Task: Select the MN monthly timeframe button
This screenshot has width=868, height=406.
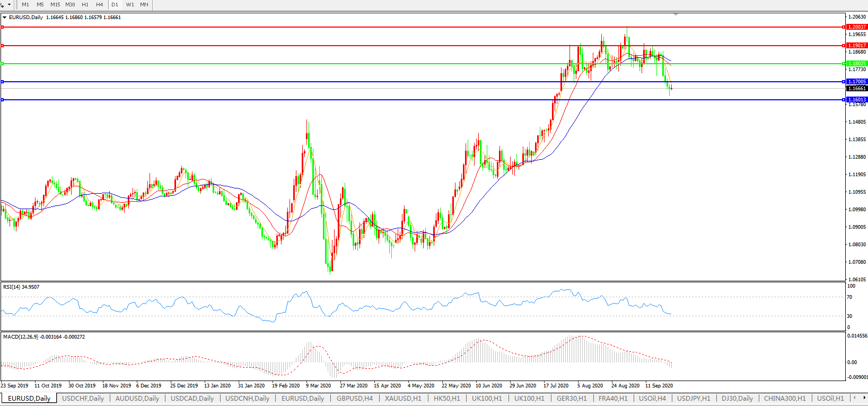Action: [144, 5]
